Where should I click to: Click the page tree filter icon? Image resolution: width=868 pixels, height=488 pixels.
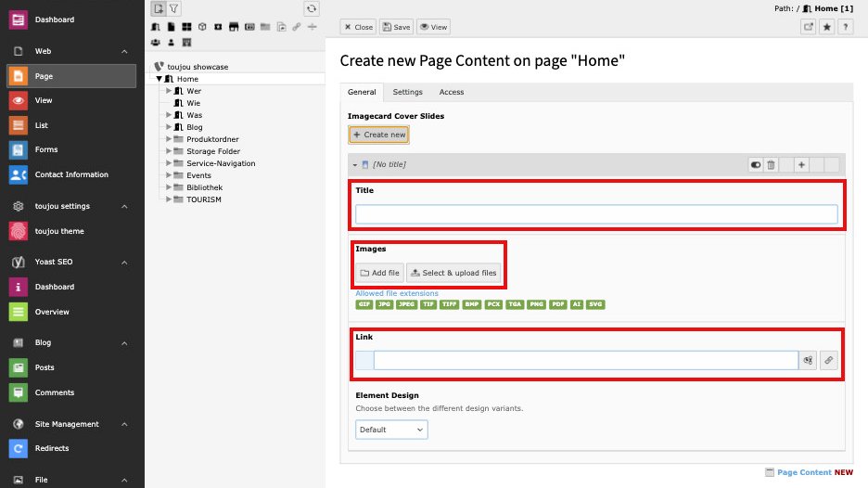coord(173,8)
